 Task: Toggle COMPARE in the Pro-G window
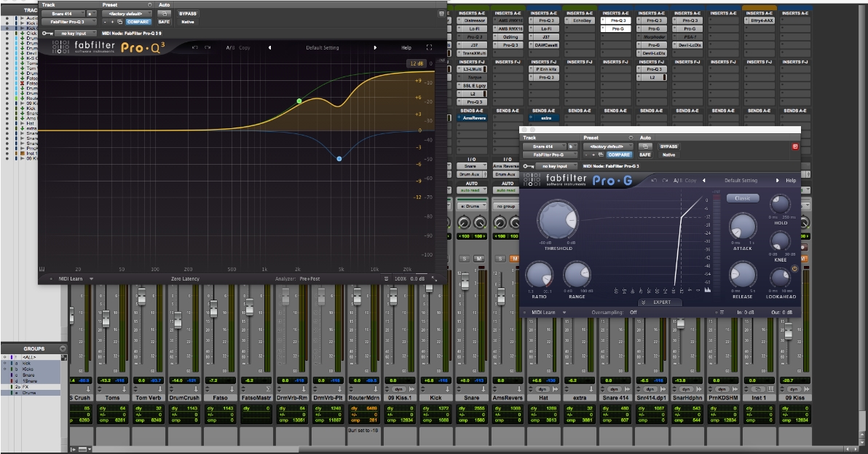(x=619, y=154)
